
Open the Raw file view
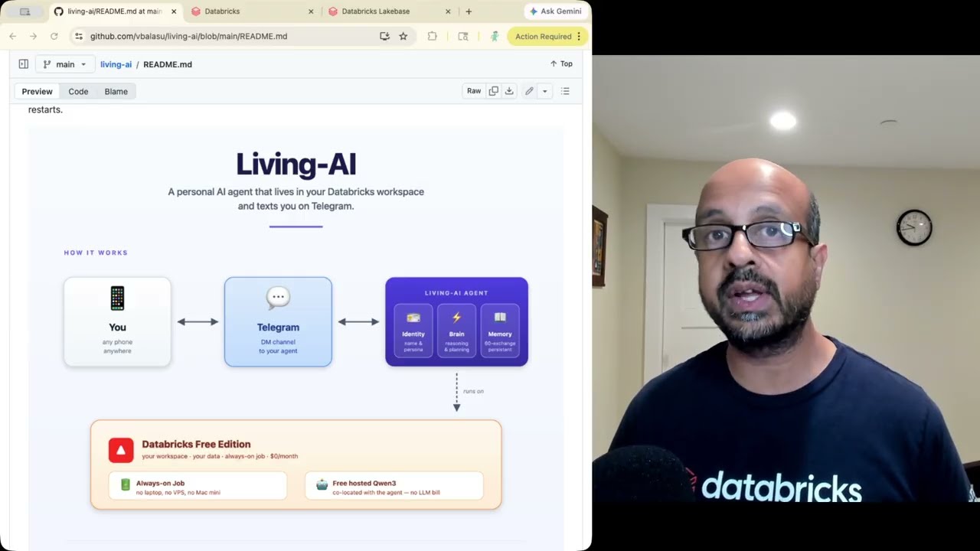click(x=474, y=91)
